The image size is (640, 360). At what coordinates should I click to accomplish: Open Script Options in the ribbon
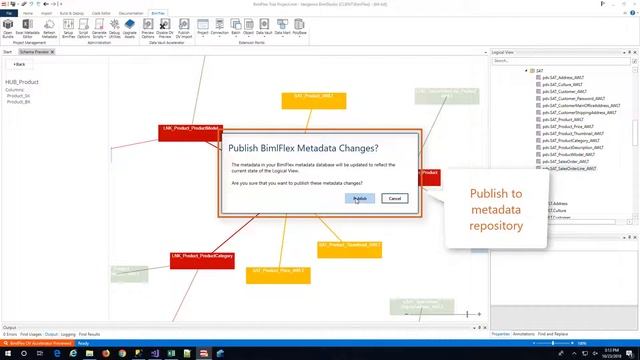(83, 29)
